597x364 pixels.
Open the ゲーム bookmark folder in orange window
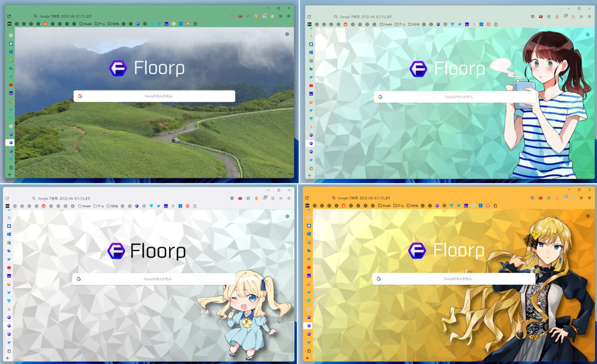tap(398, 206)
